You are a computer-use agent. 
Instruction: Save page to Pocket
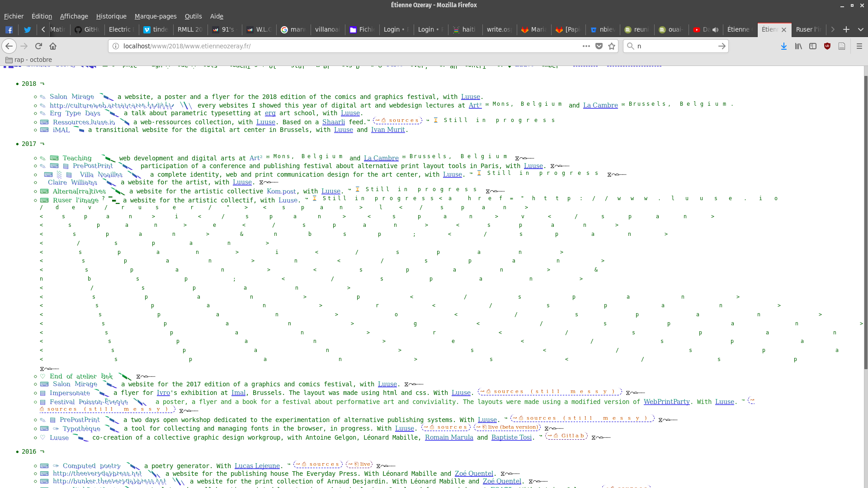(599, 46)
